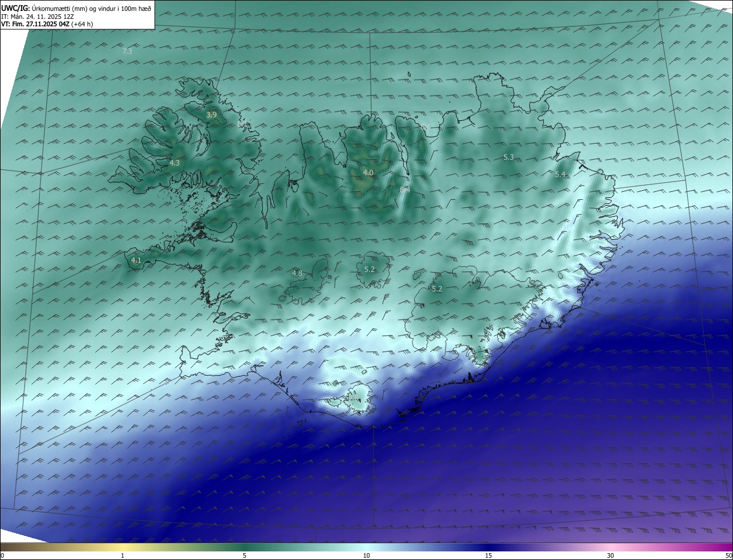Select the initialization time line 'IT: Mán. 24. 11. 2025 12Z'

(x=38, y=17)
